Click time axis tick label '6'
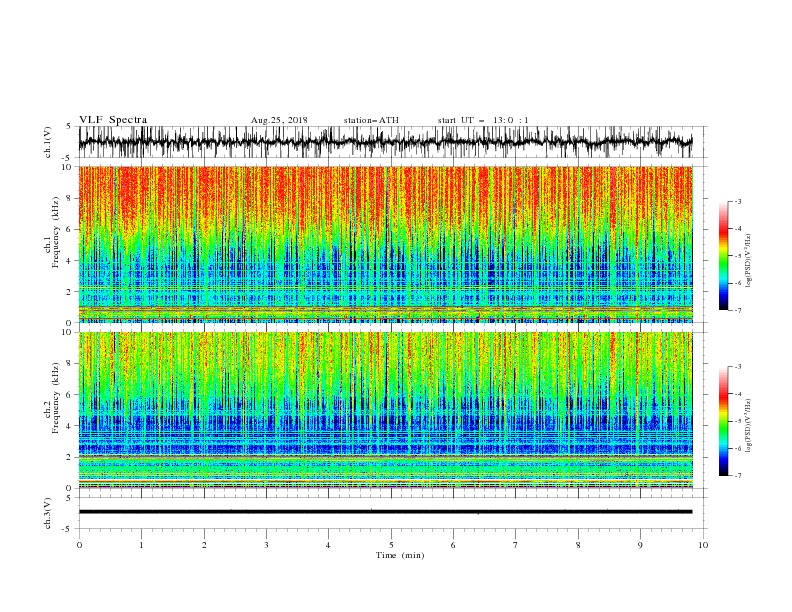The width and height of the screenshot is (792, 612). pos(453,545)
